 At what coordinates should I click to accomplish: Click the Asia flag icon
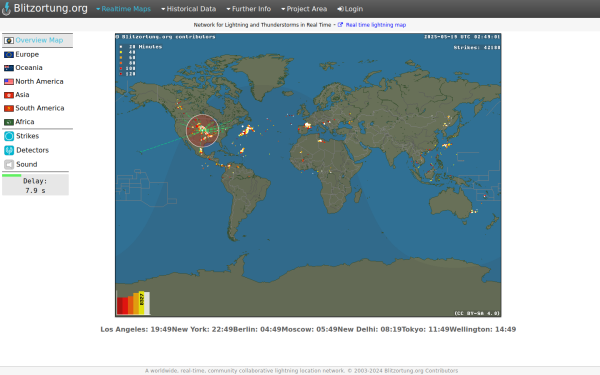[9, 95]
